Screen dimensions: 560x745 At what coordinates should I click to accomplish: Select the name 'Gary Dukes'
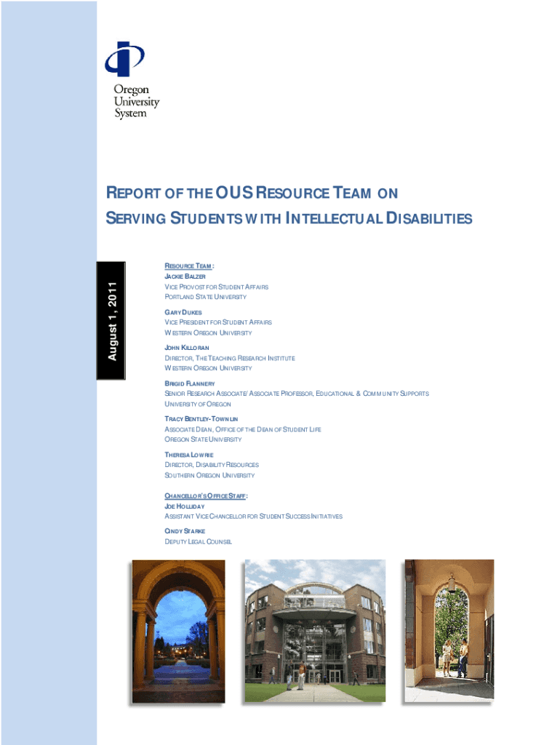point(183,312)
